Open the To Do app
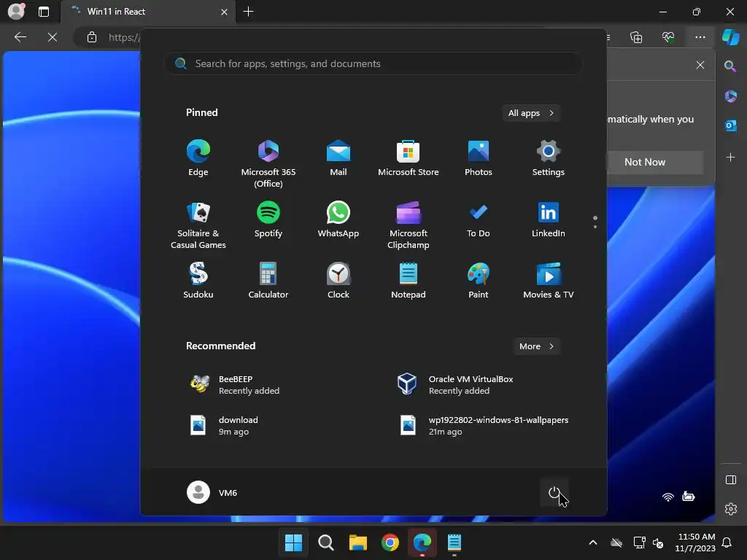Viewport: 747px width, 560px height. [x=479, y=219]
